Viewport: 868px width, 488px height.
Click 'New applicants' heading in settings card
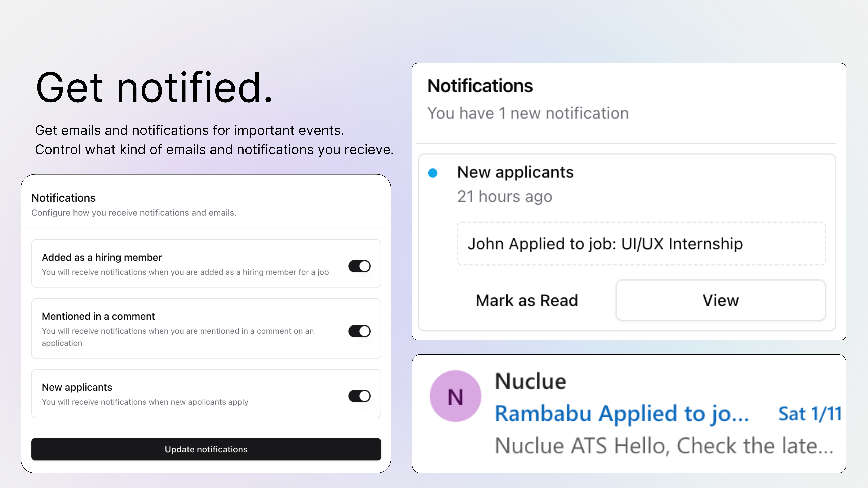point(77,388)
